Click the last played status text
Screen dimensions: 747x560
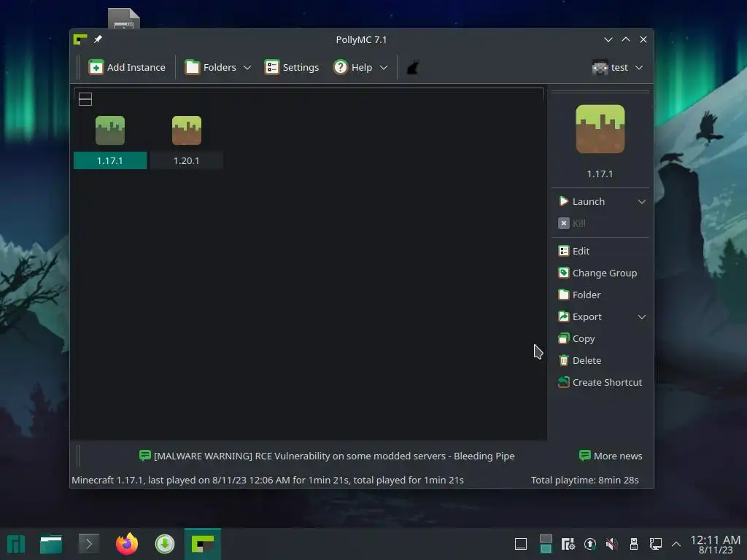(267, 480)
